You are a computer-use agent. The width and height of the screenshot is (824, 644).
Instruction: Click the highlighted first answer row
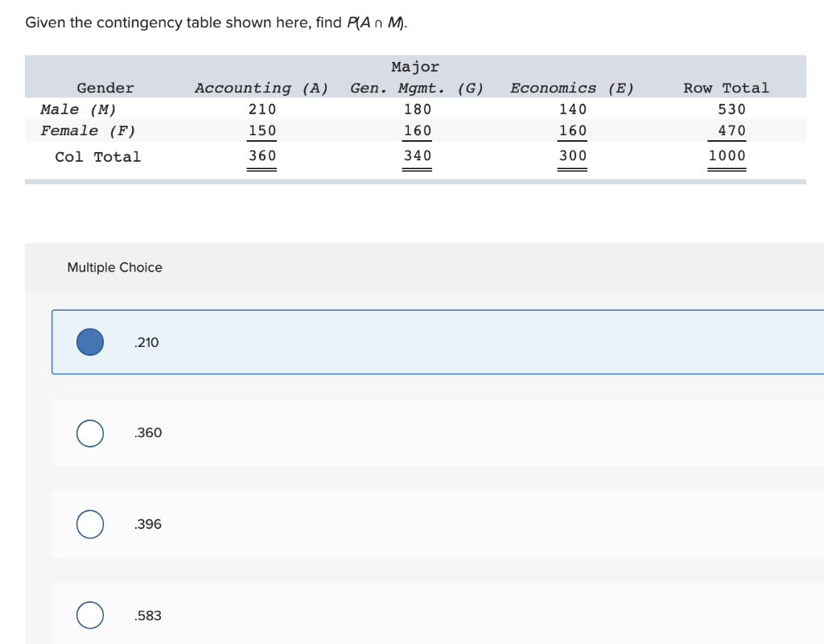click(x=402, y=342)
